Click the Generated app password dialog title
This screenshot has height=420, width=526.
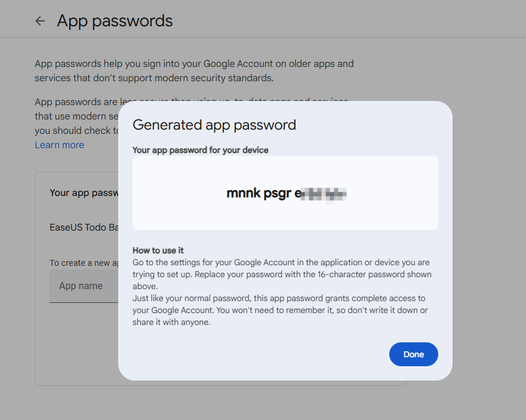(214, 125)
